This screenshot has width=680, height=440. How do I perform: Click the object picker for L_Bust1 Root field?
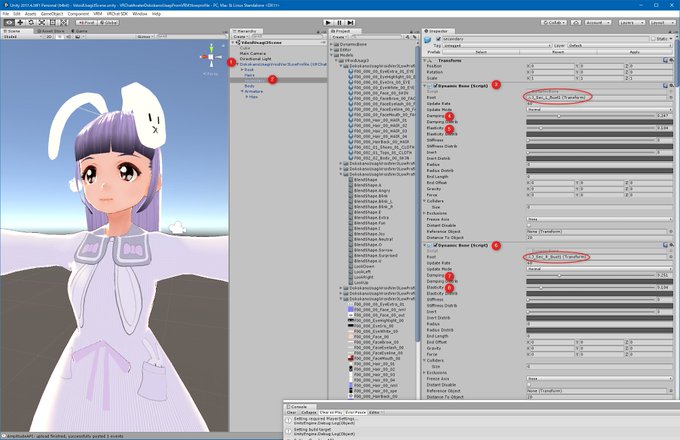(x=671, y=98)
